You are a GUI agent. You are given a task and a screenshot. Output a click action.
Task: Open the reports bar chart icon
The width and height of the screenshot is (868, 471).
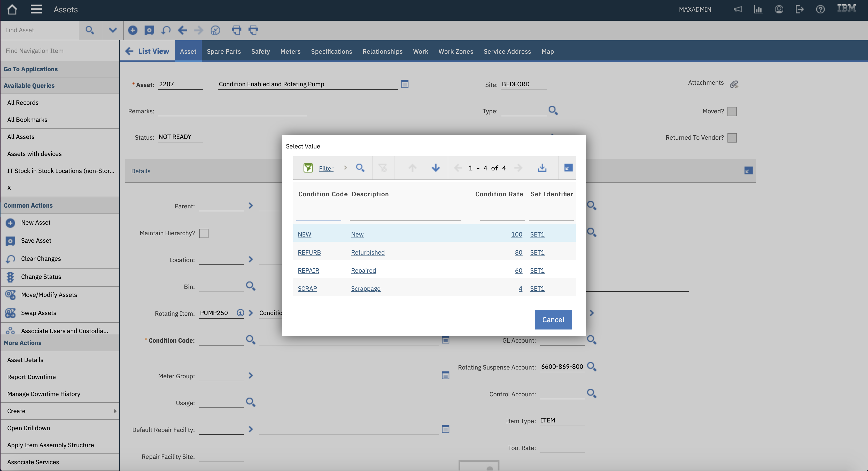(x=758, y=10)
